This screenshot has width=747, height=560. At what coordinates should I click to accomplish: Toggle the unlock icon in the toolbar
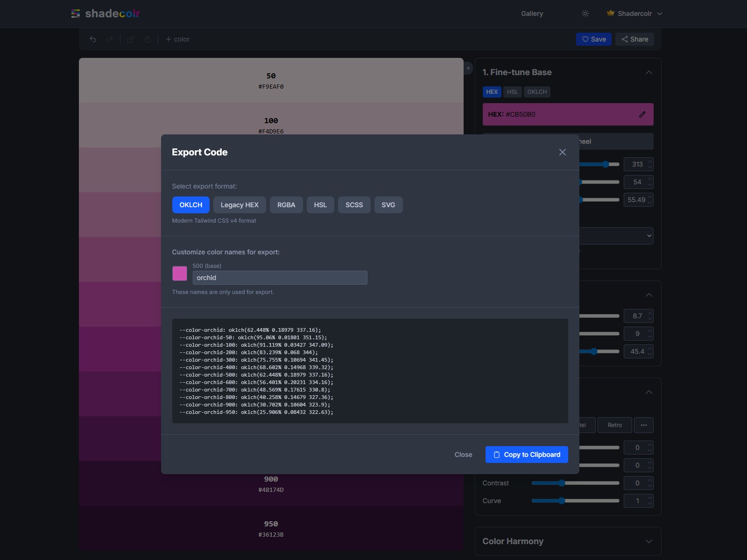(x=131, y=39)
